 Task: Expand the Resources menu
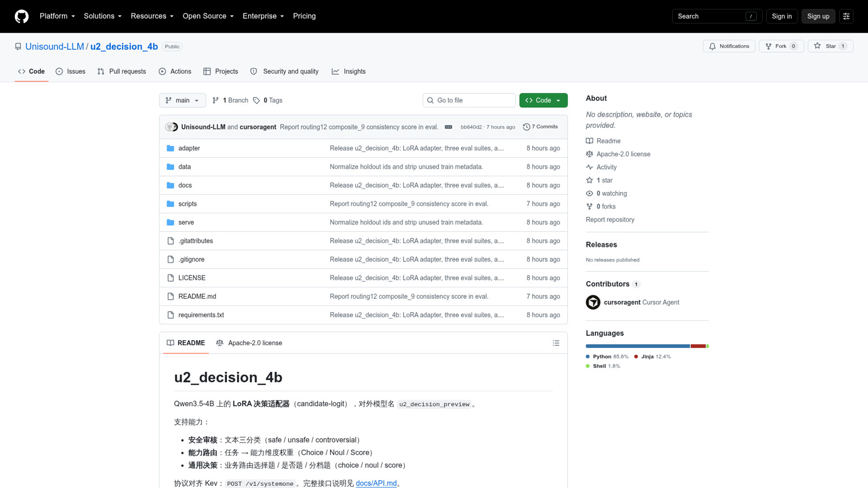point(152,16)
